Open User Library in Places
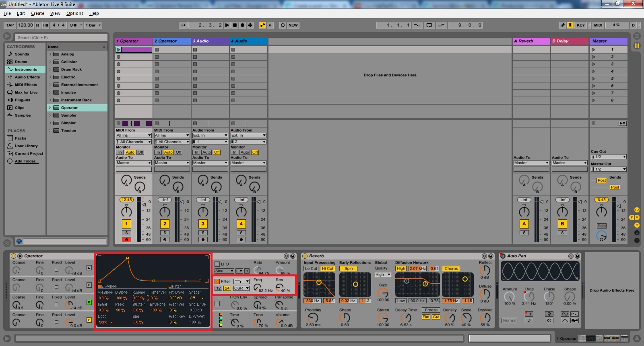This screenshot has height=346, width=644. [x=26, y=146]
